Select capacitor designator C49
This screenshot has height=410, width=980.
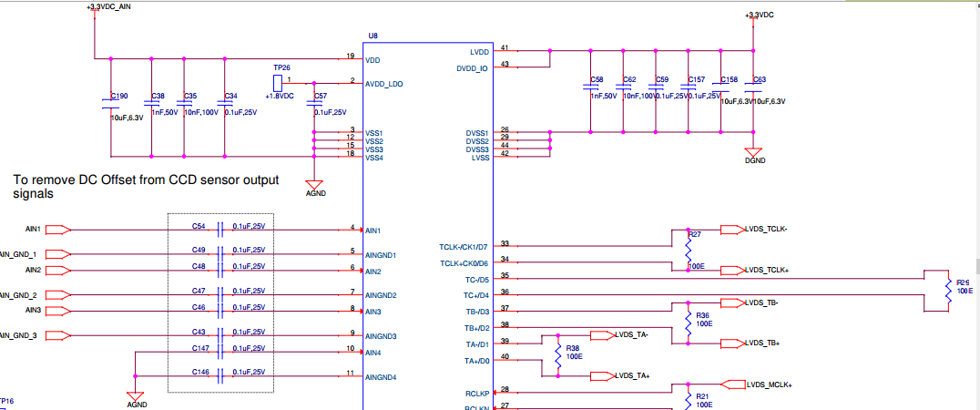pos(199,250)
